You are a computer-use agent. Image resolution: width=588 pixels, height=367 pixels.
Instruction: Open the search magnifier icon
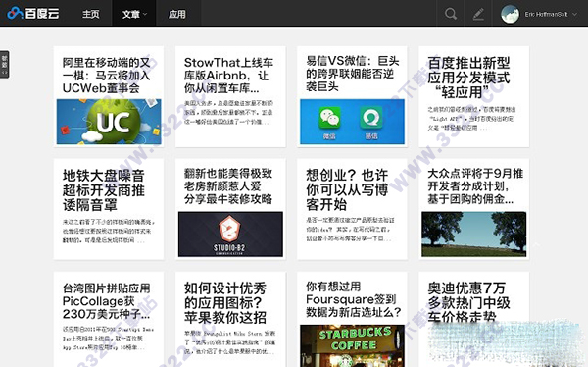pyautogui.click(x=451, y=14)
